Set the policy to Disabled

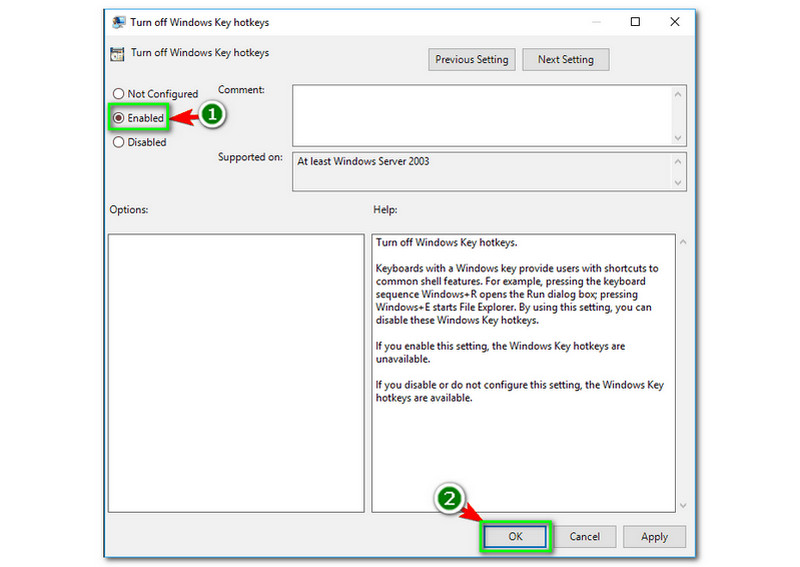(x=119, y=142)
